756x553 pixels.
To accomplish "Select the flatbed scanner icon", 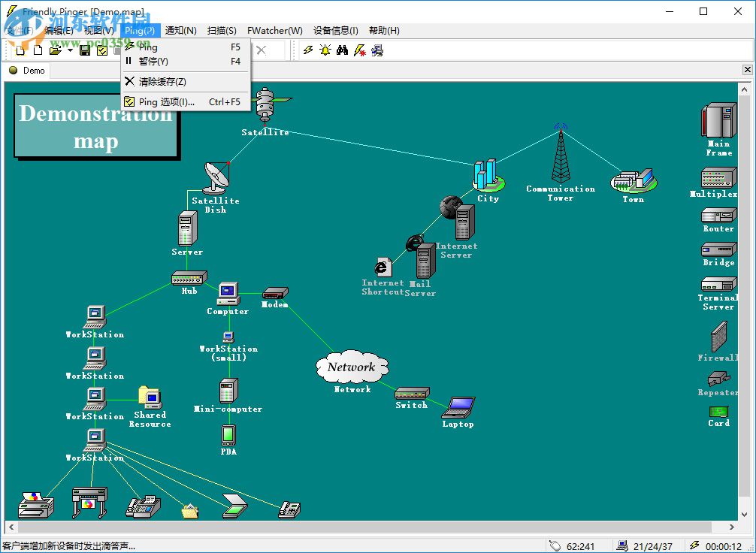I will tap(234, 506).
